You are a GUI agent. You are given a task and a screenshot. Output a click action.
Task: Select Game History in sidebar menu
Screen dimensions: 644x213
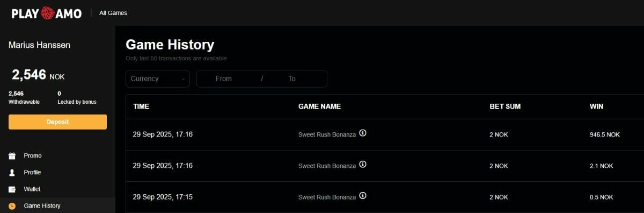pos(42,206)
